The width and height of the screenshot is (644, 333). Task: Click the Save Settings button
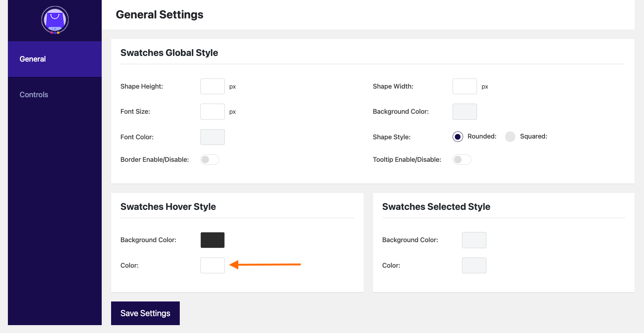tap(145, 313)
